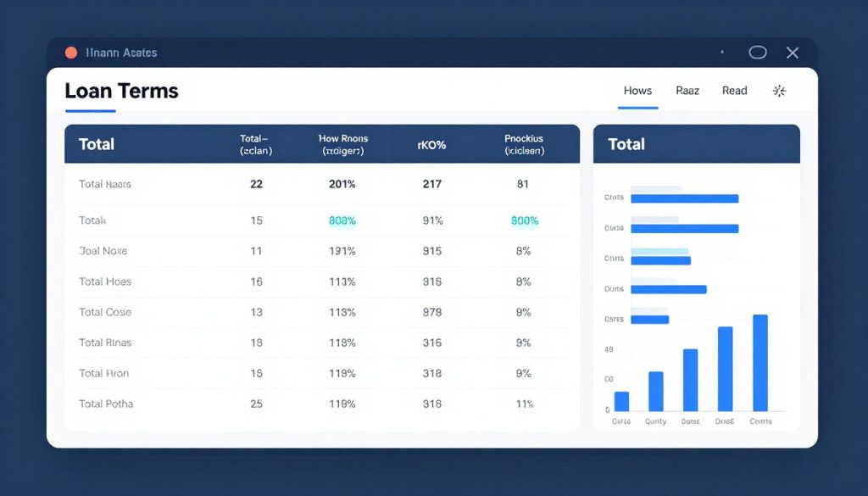Click the '13' cell in Total Cose row
Viewport: 868px width, 496px height.
coord(256,312)
